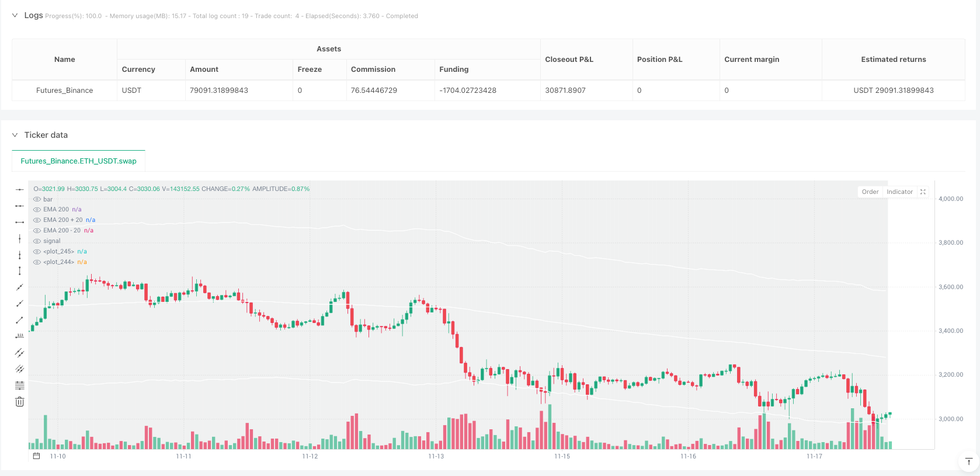Click the 3,600.00 price axis label
The height and width of the screenshot is (476, 980).
(x=951, y=287)
